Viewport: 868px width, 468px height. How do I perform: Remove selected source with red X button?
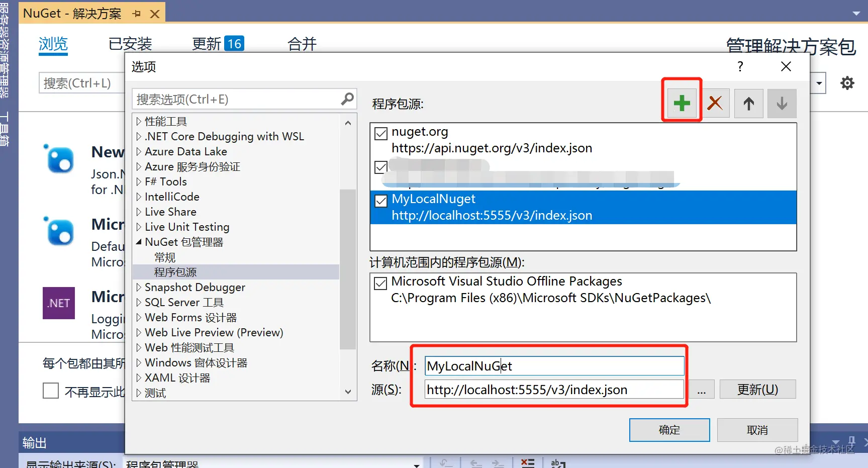pos(715,104)
